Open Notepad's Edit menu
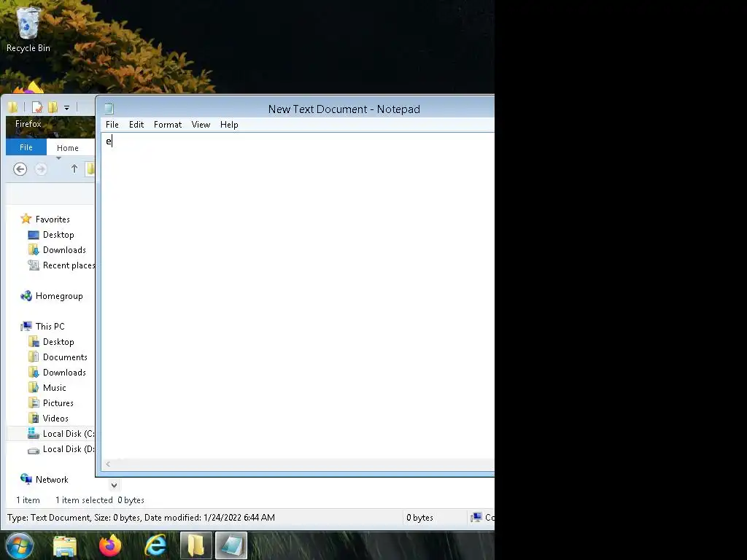The height and width of the screenshot is (560, 747). [136, 125]
